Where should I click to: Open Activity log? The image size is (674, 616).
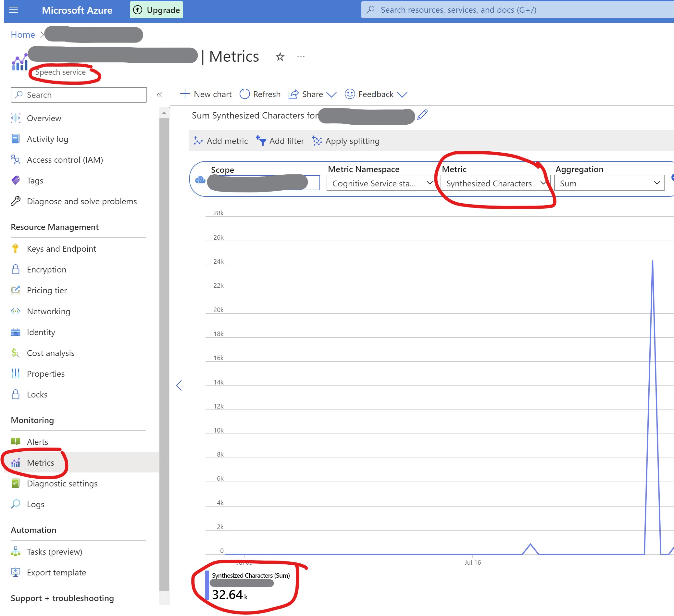(47, 139)
